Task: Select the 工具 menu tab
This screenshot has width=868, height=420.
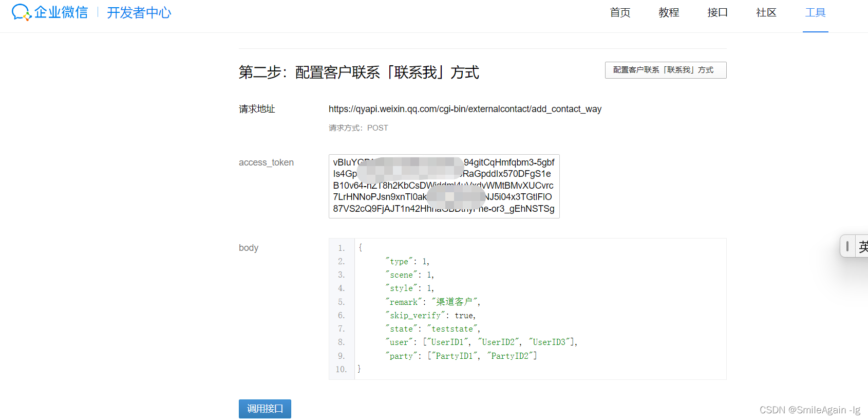Action: [816, 13]
